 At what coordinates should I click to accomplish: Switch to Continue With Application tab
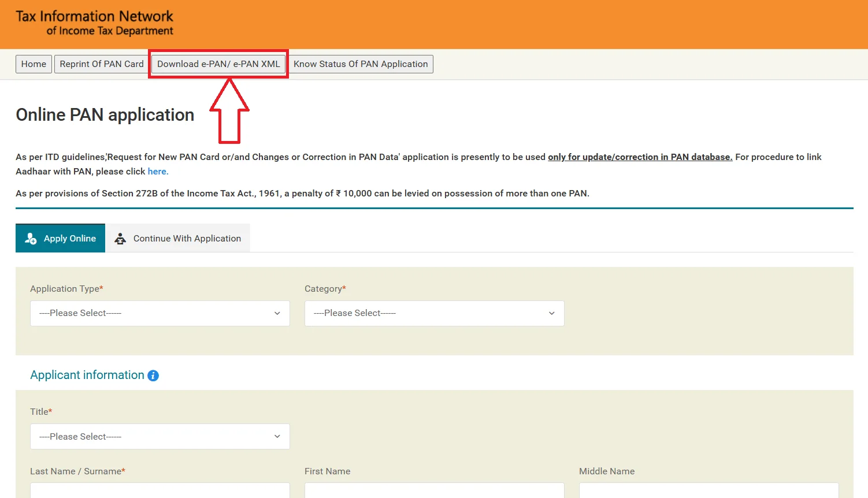[x=178, y=238]
